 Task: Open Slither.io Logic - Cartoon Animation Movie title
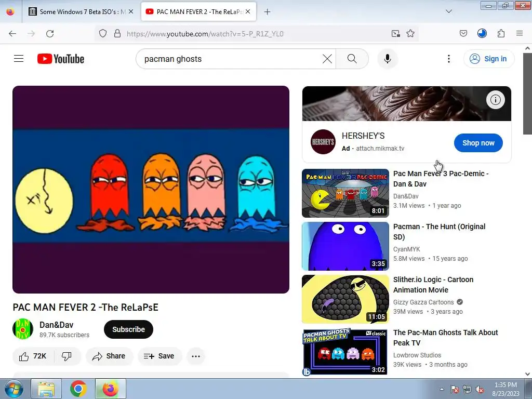[x=433, y=284]
